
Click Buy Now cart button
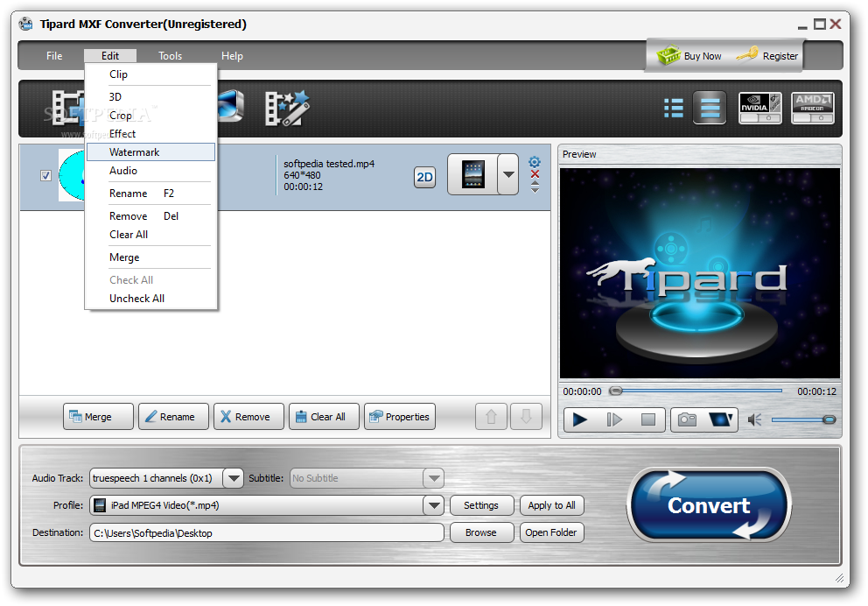pos(689,56)
